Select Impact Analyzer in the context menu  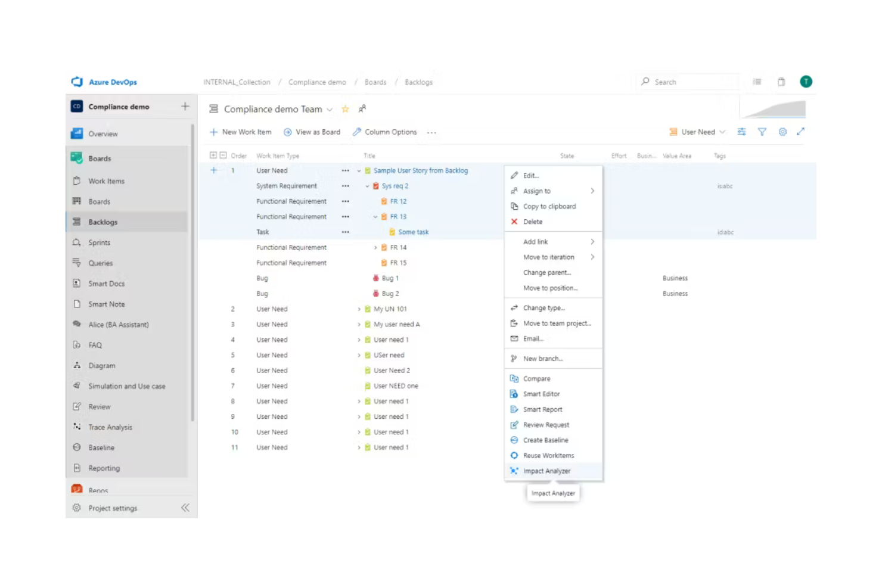click(x=546, y=471)
